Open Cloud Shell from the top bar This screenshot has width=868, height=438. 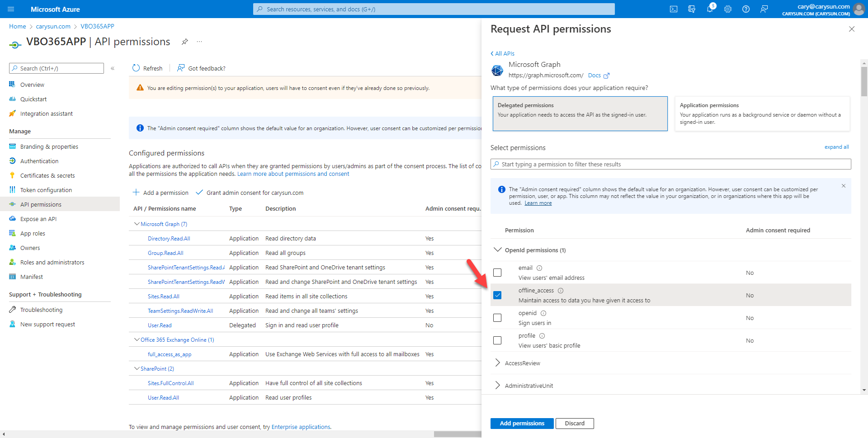click(674, 9)
